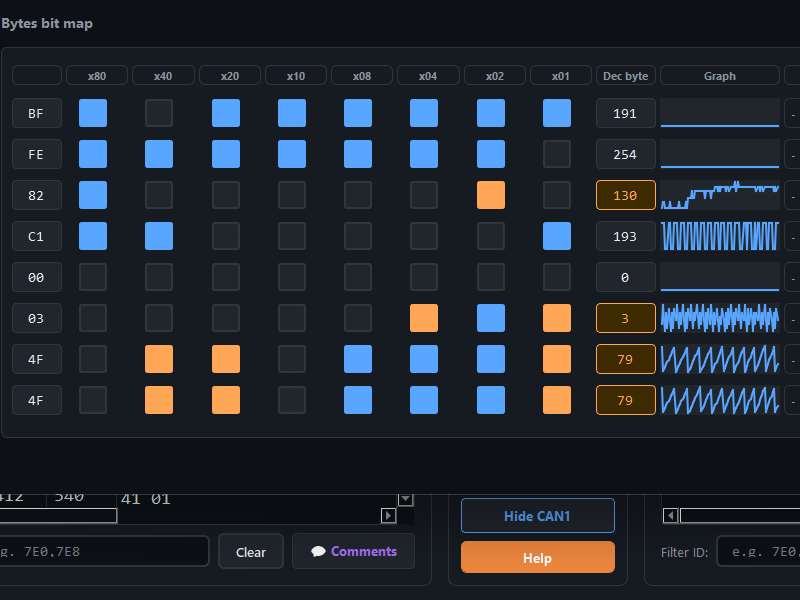Select the x80 column header
The image size is (800, 600).
97,75
